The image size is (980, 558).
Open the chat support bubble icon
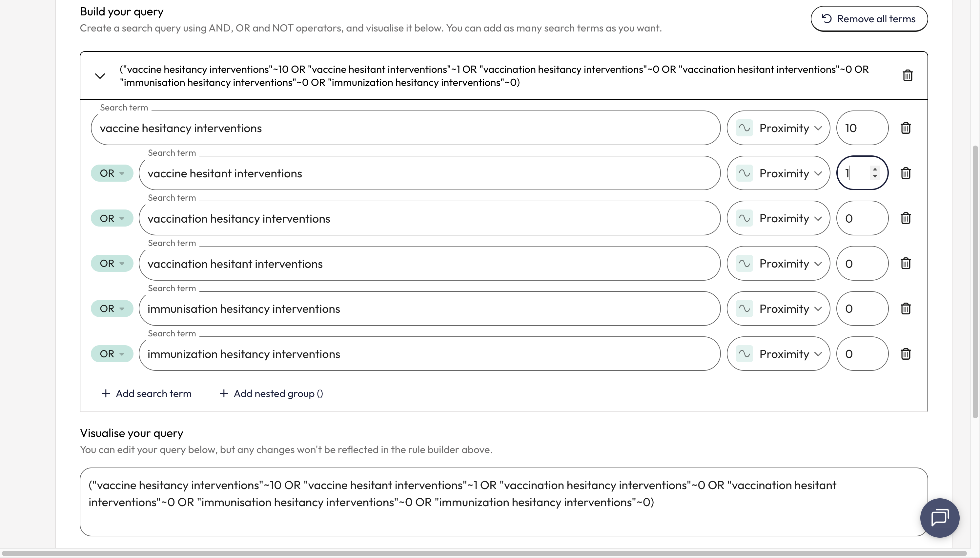[940, 518]
